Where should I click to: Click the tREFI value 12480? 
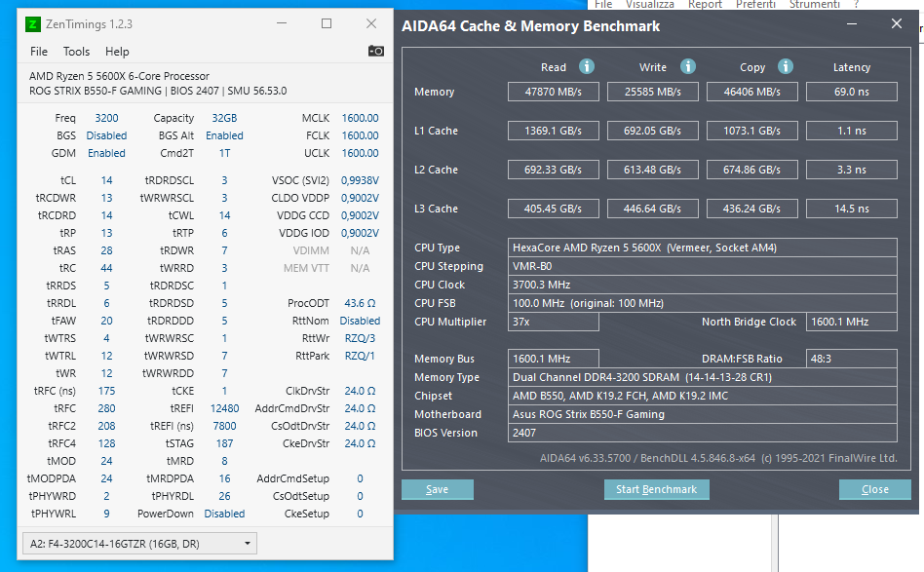[x=224, y=408]
